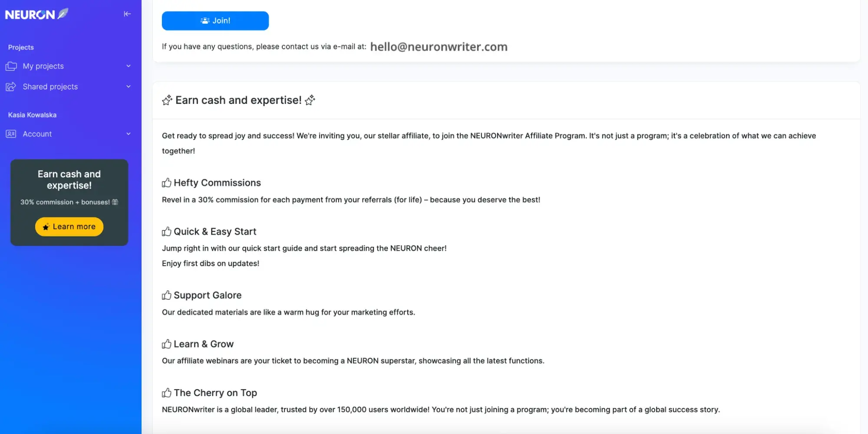Viewport: 868px width, 434px height.
Task: Click the Account ID card icon
Action: (11, 134)
